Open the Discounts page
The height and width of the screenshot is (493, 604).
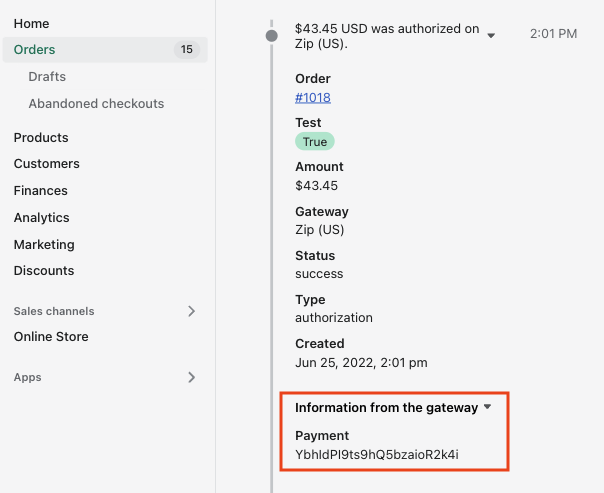pos(44,271)
